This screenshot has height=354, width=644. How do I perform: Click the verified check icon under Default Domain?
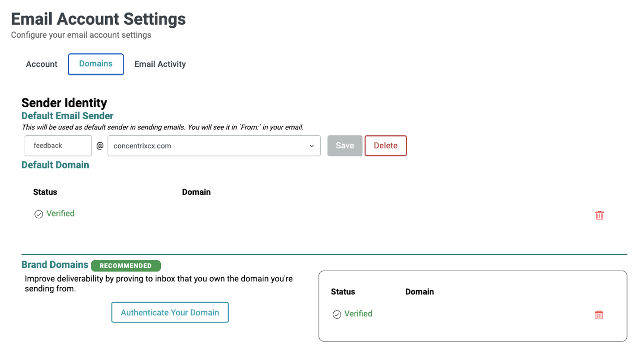[x=39, y=214]
